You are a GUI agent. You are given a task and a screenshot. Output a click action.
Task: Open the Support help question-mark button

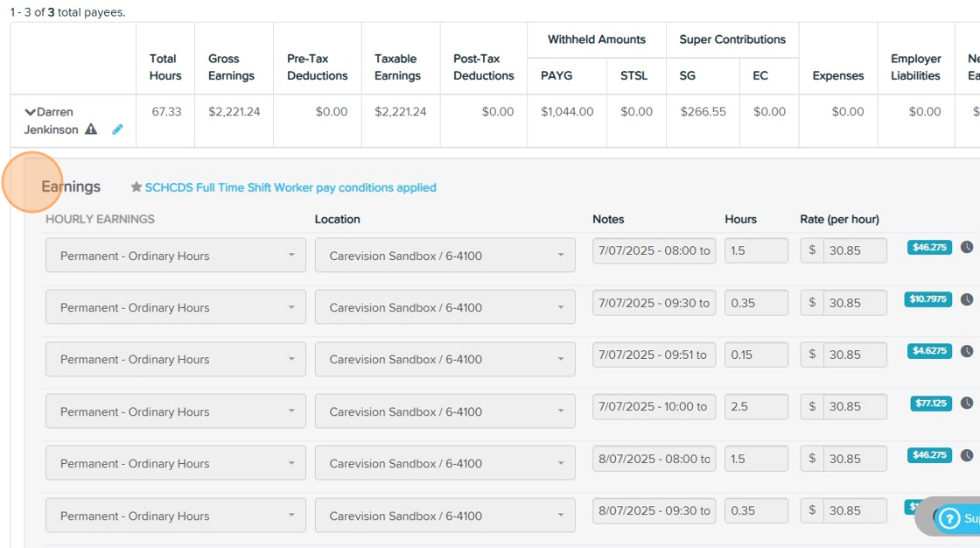(949, 518)
